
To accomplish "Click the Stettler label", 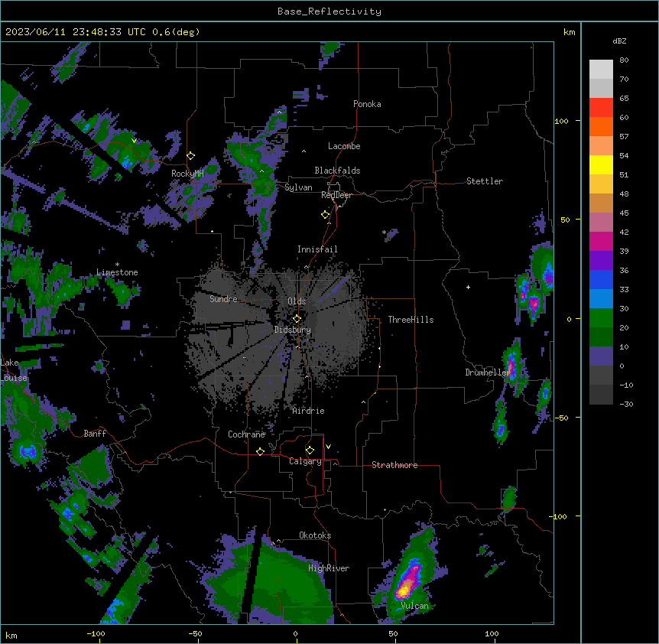I will 485,181.
